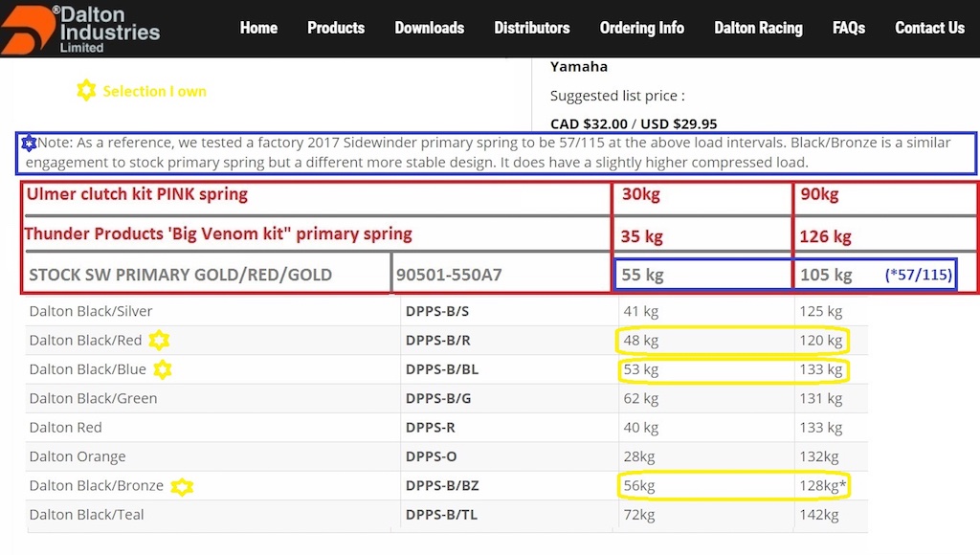Screen dimensions: 980x555
Task: Click the CAD $32.00 / USD $29.95 price
Action: pos(634,123)
